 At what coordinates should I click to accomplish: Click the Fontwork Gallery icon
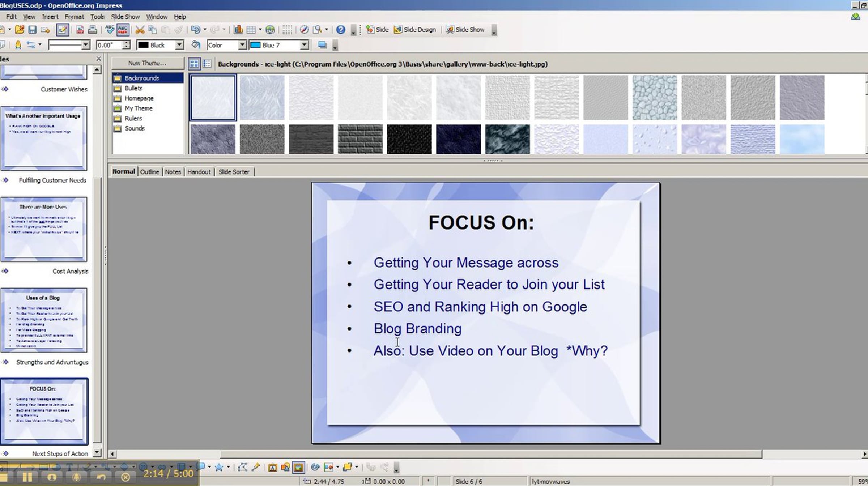pos(273,467)
